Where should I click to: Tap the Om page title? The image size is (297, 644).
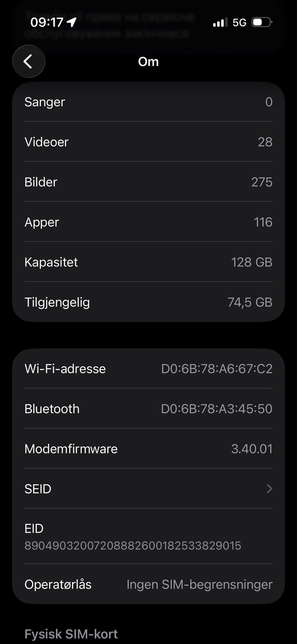tap(148, 62)
